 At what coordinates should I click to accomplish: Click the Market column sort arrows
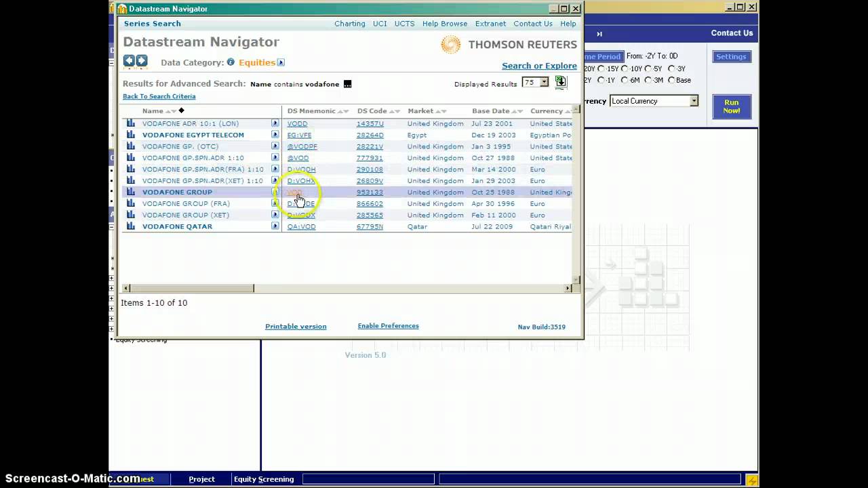point(441,111)
